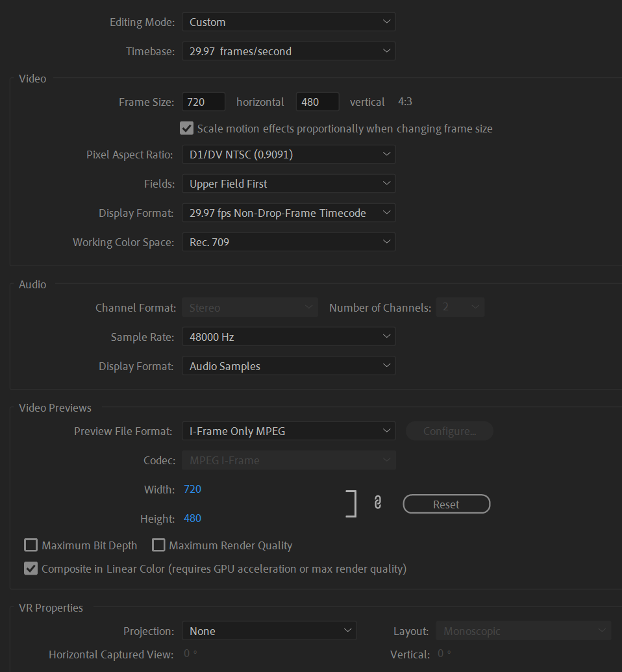This screenshot has height=672, width=622.
Task: Expand the Pixel Aspect Ratio dropdown
Action: coord(288,154)
